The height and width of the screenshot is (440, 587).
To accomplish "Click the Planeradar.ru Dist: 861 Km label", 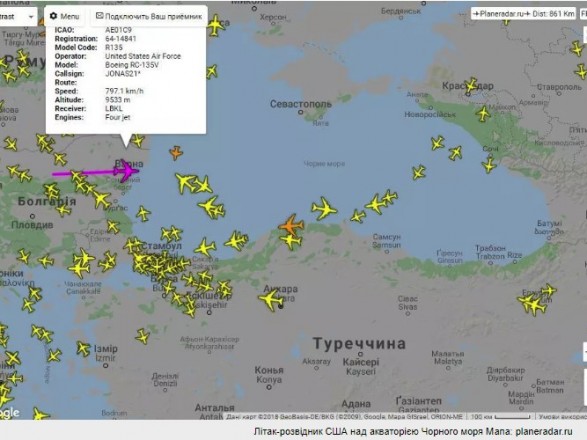I will tap(523, 14).
